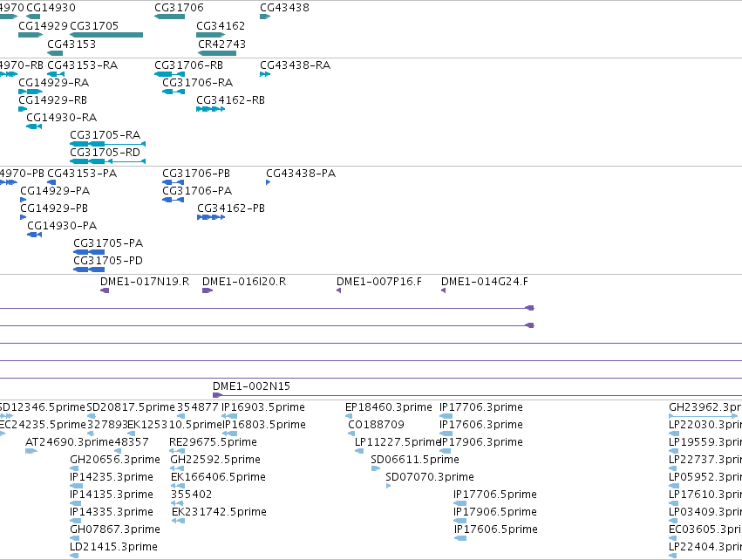This screenshot has height=560, width=742.
Task: Click BAC end DME1-017N19.R
Action: pyautogui.click(x=145, y=282)
